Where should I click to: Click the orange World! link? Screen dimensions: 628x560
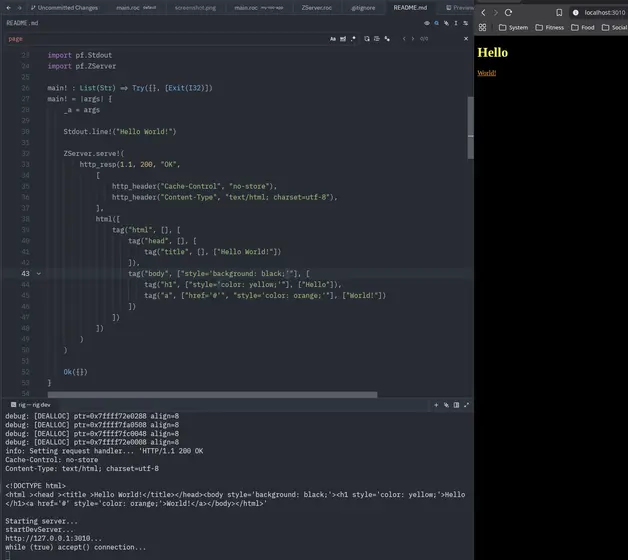(x=487, y=73)
